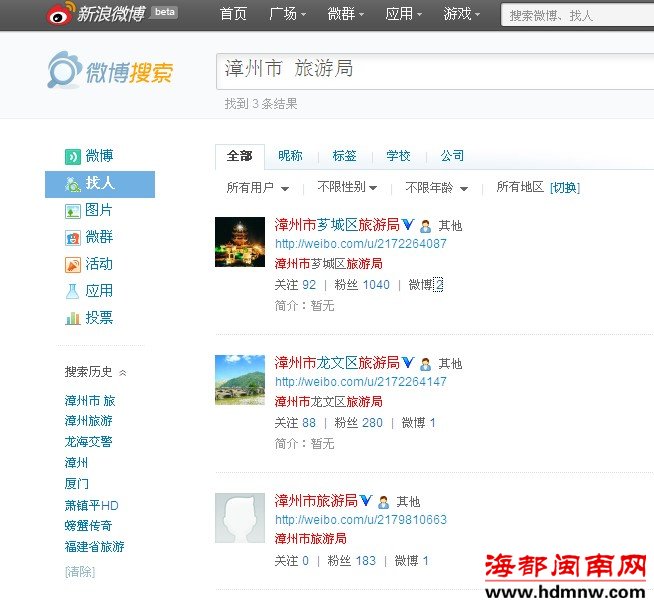Open the default avatar of 漳州市旅游局

pos(240,518)
